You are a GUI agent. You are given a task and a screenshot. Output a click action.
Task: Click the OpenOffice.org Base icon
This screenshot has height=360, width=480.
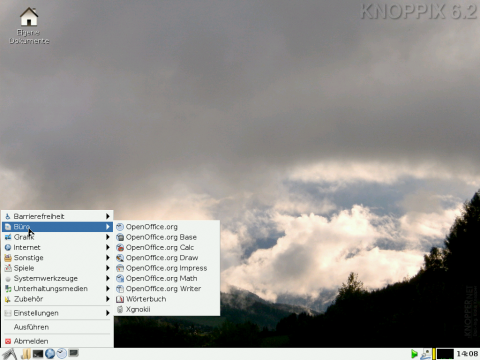120,237
